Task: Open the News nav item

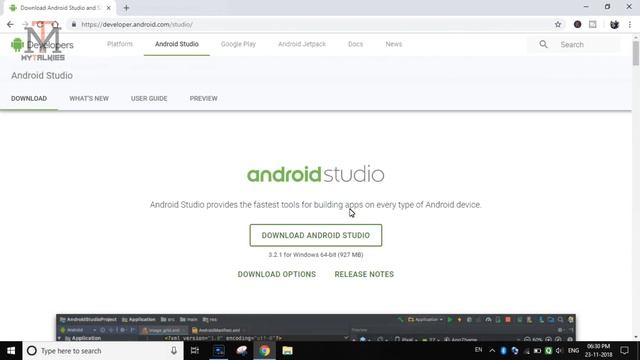Action: (394, 44)
